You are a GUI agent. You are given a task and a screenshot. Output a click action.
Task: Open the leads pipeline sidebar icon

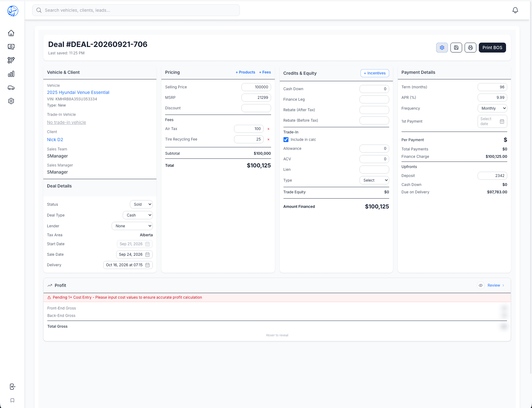click(11, 60)
